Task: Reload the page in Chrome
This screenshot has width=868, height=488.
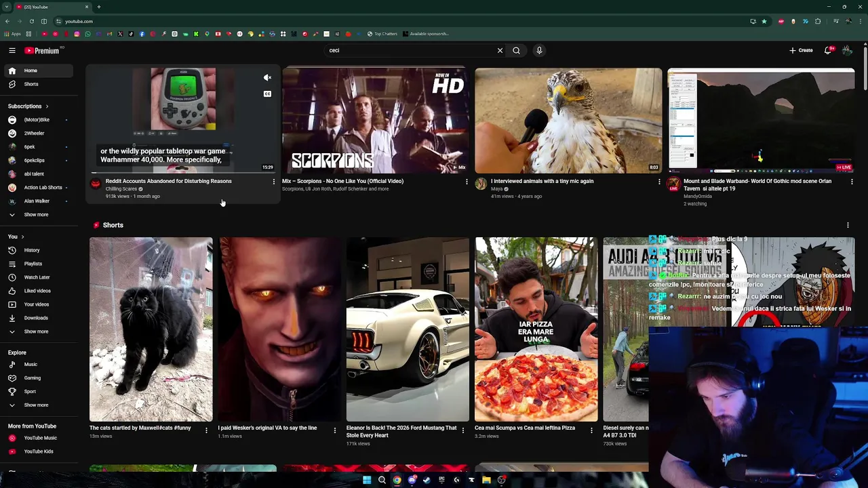Action: (x=31, y=21)
